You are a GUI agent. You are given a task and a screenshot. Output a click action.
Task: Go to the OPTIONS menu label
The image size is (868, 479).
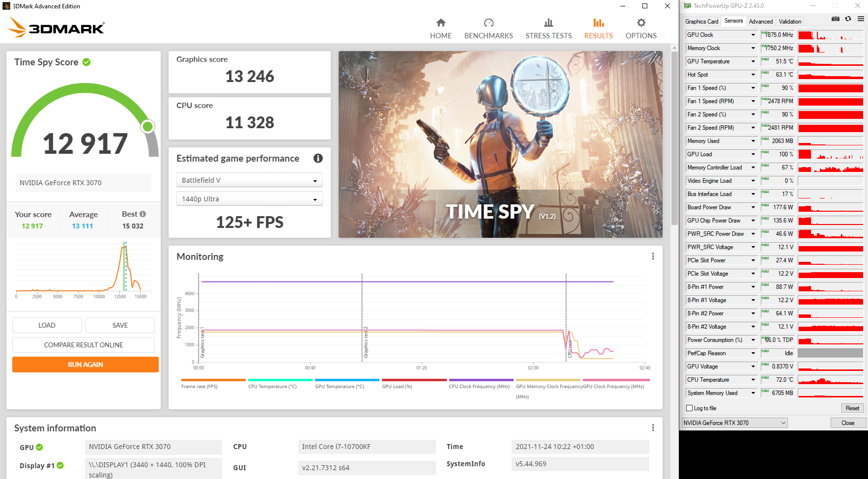pos(641,36)
